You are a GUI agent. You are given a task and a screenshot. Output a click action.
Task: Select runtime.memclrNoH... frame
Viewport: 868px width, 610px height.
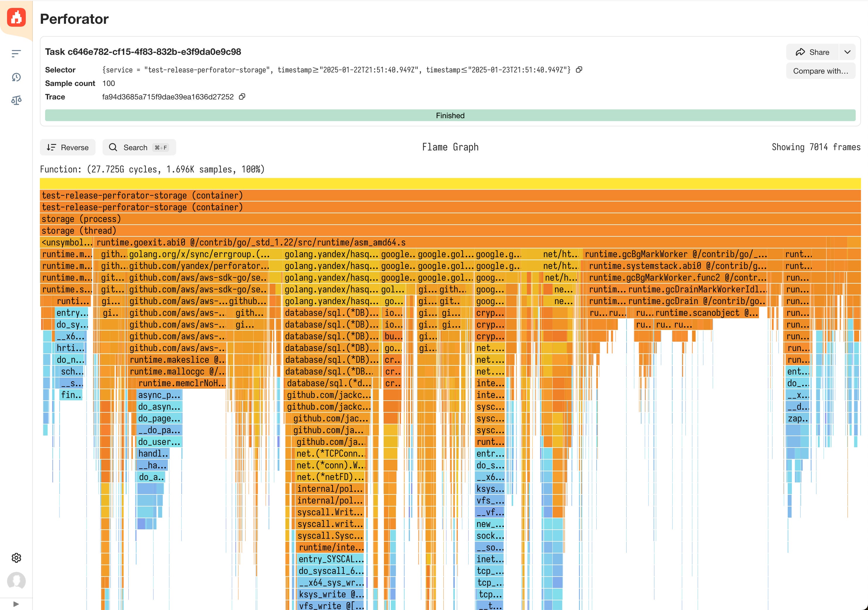181,383
